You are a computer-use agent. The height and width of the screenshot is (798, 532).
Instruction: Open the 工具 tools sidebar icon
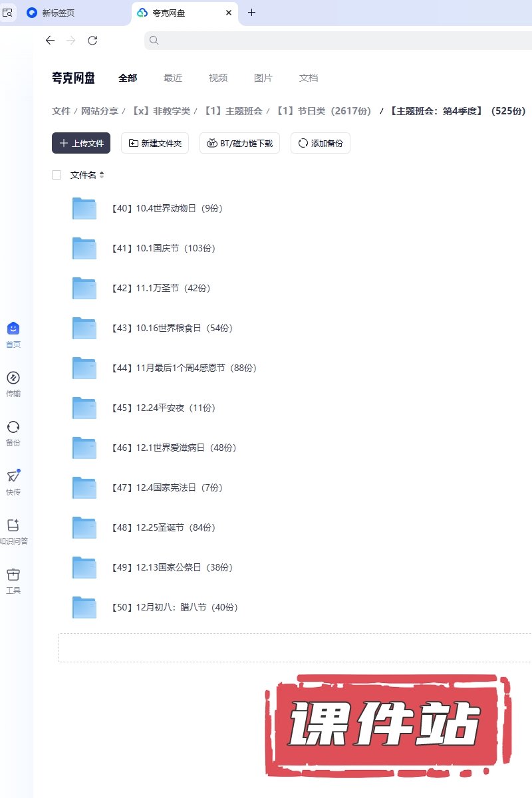click(13, 575)
